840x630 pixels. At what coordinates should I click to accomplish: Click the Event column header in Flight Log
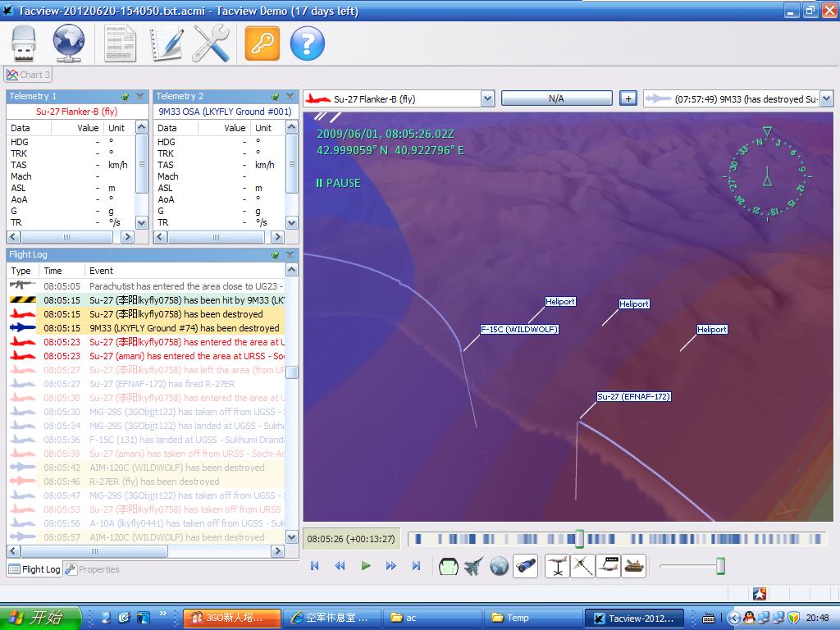(185, 271)
